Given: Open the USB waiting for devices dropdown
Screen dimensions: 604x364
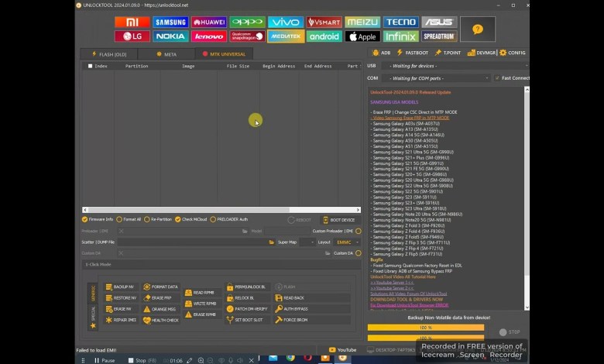Looking at the screenshot, I should [455, 66].
